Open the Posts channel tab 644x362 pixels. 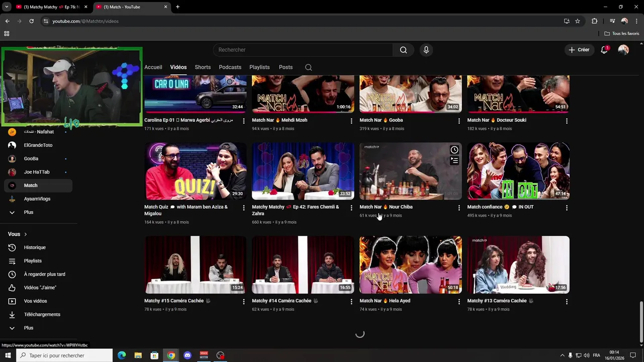[286, 67]
